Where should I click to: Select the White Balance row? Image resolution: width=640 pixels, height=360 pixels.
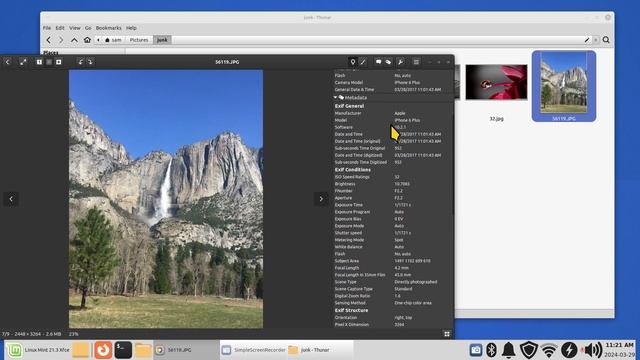point(392,247)
